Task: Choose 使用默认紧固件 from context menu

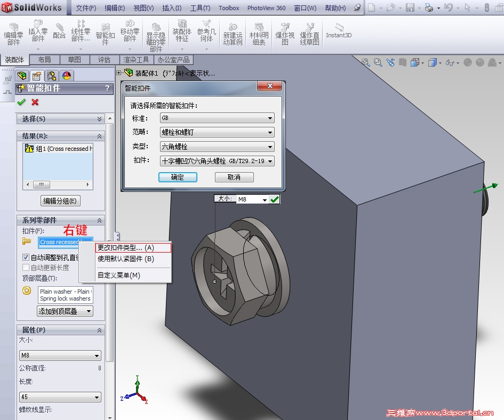Action: pyautogui.click(x=133, y=259)
